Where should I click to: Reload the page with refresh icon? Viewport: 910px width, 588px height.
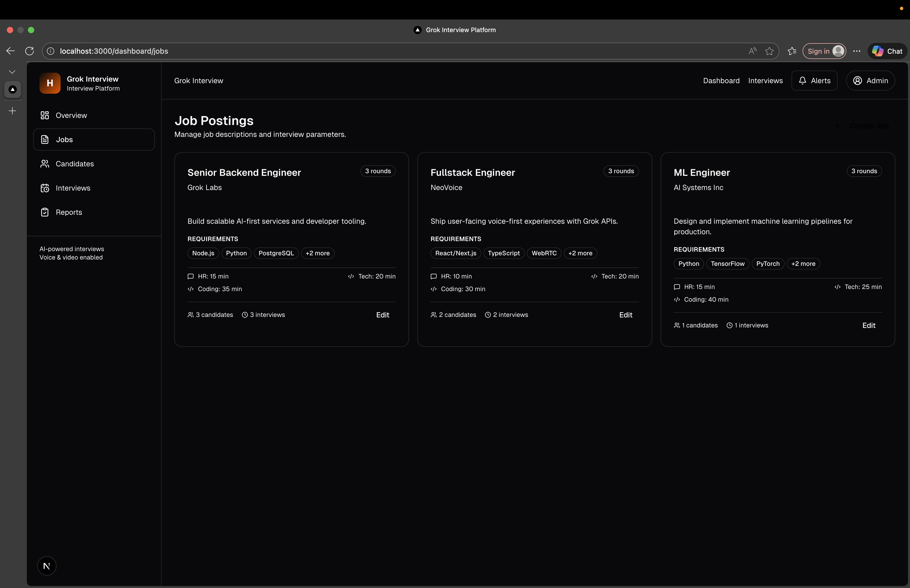29,51
